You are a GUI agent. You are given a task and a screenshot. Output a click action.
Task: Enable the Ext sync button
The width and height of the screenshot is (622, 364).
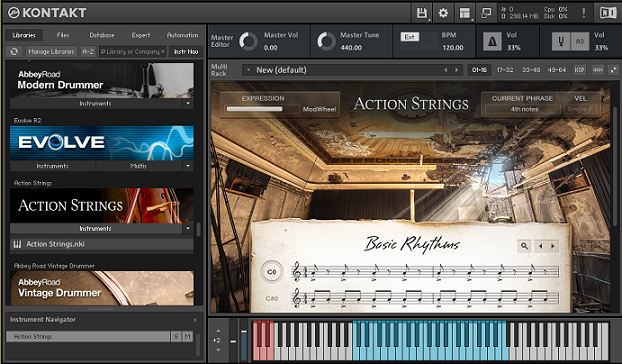(x=410, y=37)
